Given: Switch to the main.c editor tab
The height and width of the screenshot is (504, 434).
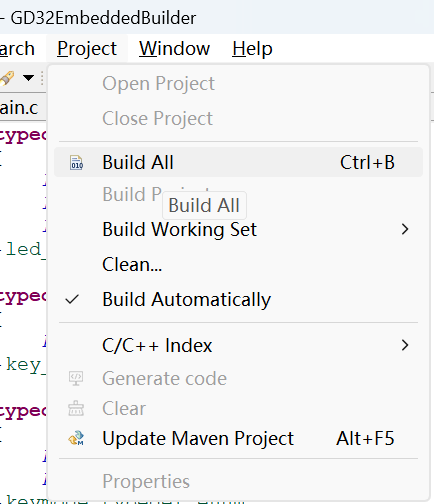Looking at the screenshot, I should tap(19, 108).
